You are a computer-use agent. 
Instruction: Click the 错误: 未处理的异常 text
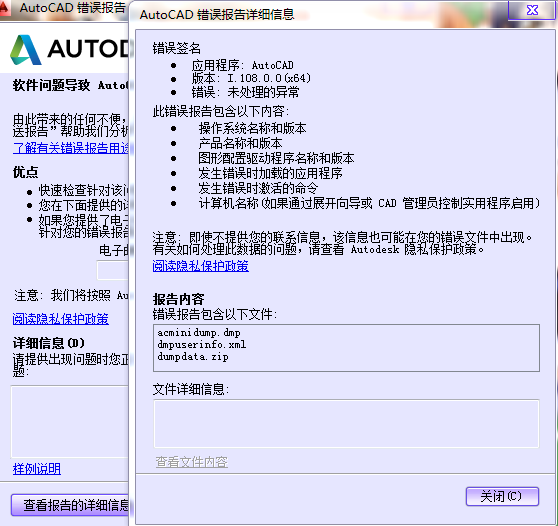(245, 92)
